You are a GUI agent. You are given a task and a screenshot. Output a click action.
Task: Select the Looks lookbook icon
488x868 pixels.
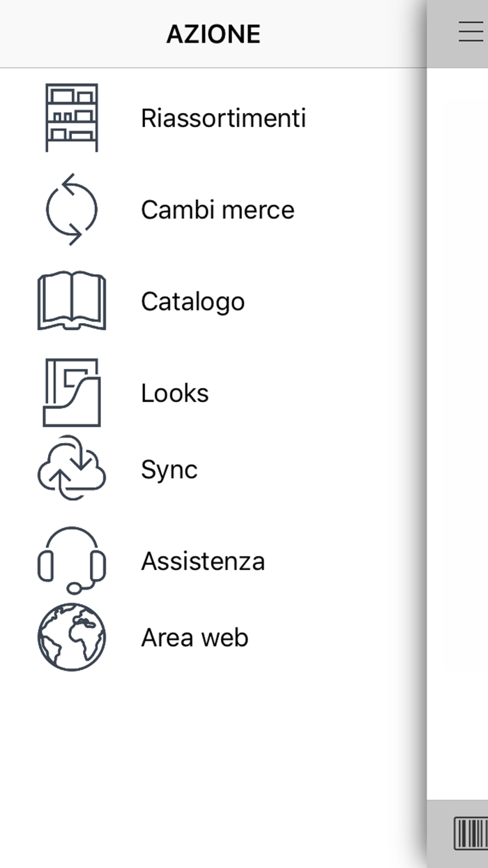tap(72, 392)
